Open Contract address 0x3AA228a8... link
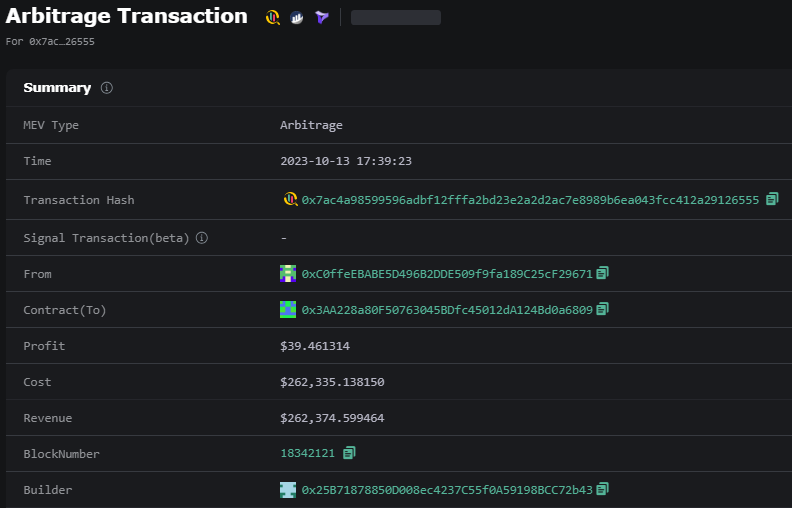 [447, 310]
